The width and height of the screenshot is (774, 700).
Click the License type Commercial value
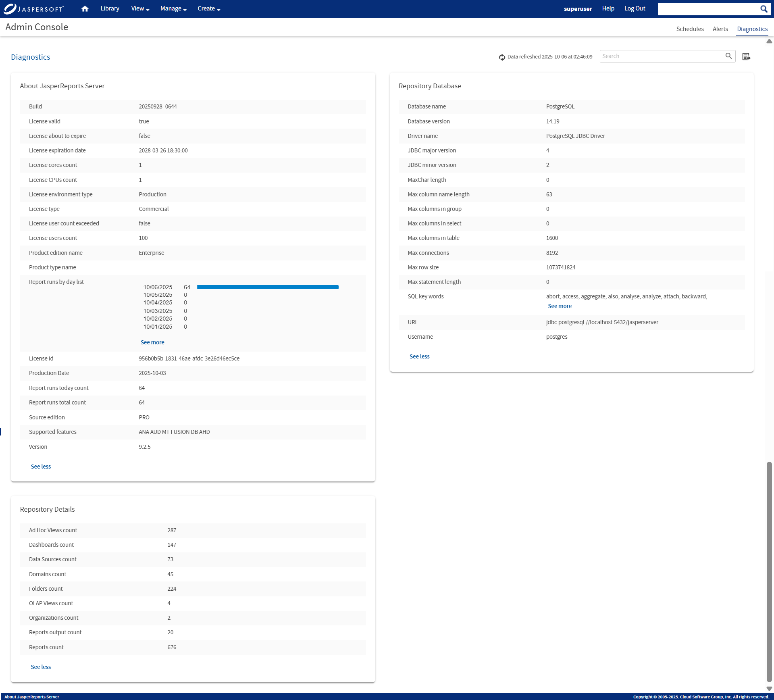coord(154,209)
